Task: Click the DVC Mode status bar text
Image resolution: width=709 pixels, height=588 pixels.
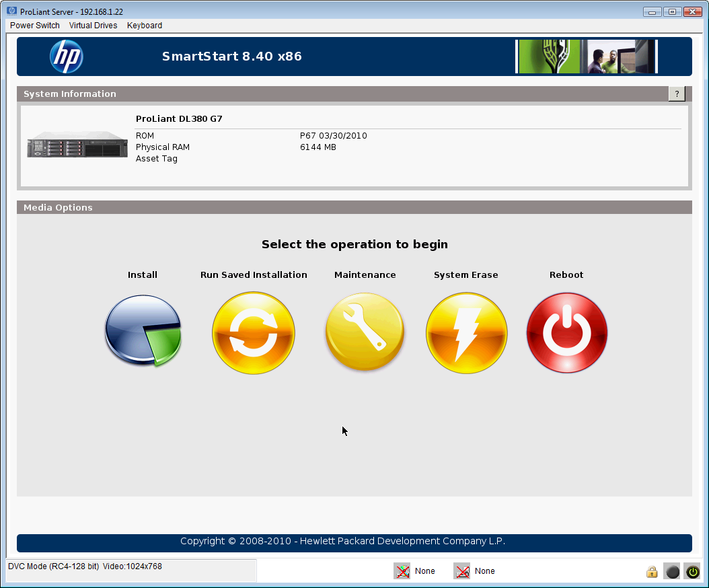Action: click(x=85, y=566)
